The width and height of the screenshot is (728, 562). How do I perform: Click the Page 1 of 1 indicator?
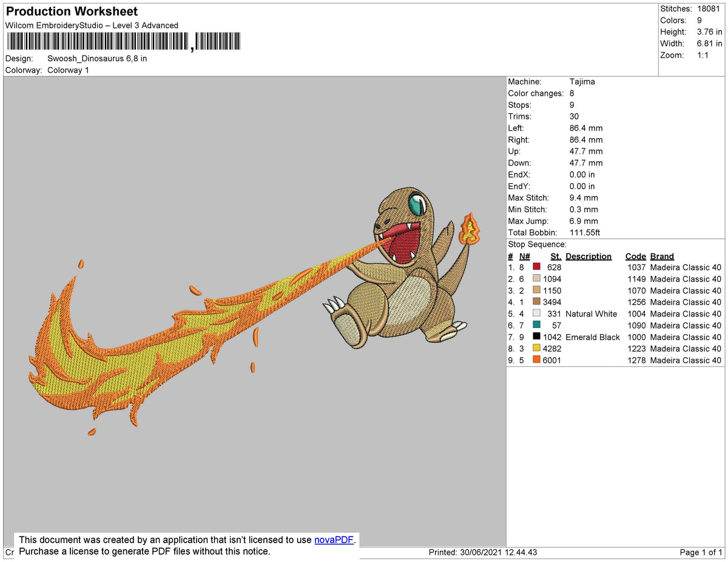(701, 552)
